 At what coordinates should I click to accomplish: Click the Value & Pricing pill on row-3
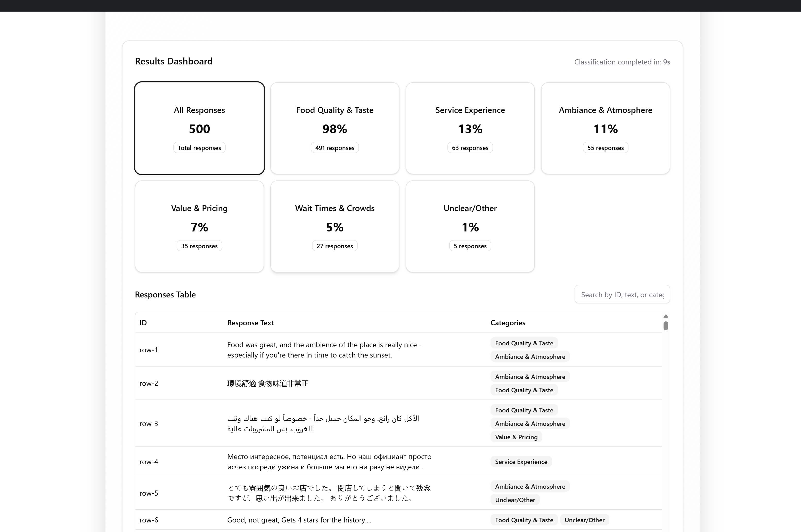516,437
